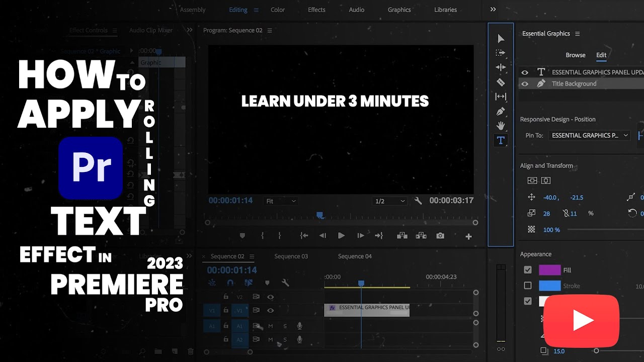Toggle lock on V2 track

226,297
